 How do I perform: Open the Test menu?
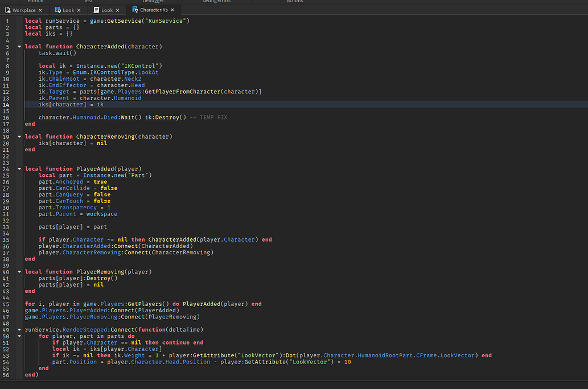[88, 2]
